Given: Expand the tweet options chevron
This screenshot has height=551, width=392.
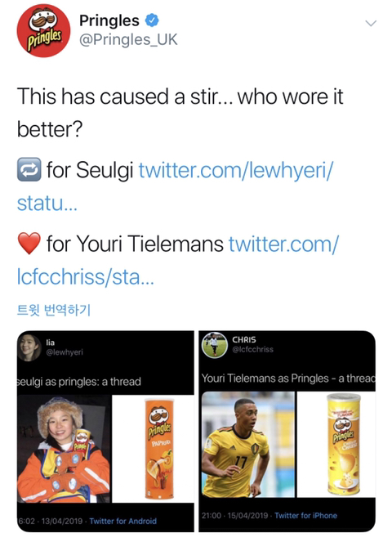Looking at the screenshot, I should 371,24.
